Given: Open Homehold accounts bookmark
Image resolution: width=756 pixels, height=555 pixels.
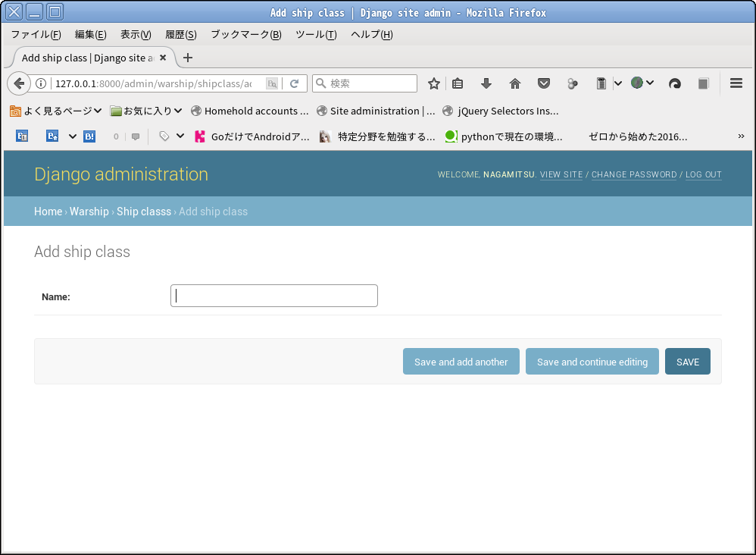Looking at the screenshot, I should pos(250,111).
